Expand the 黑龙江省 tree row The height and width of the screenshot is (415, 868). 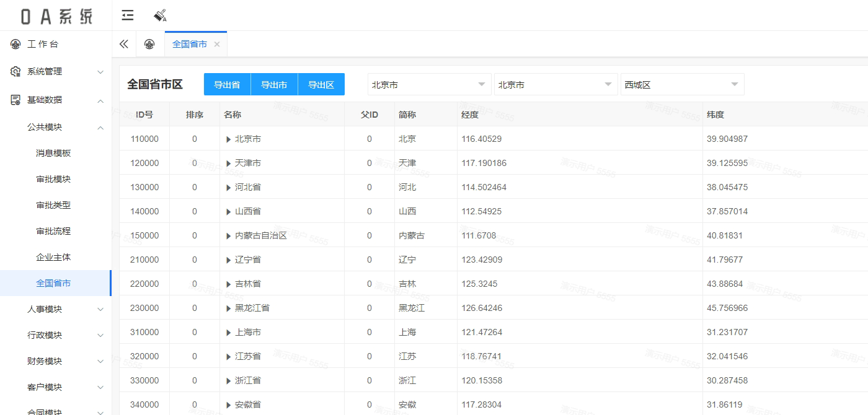(229, 308)
